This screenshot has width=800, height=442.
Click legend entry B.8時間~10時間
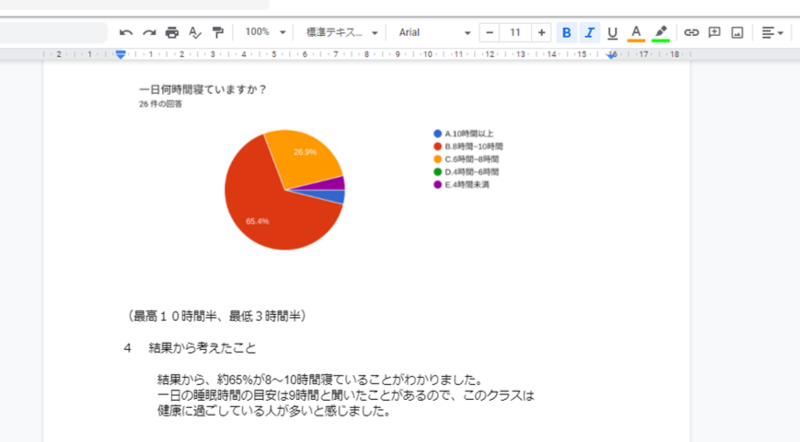point(468,146)
